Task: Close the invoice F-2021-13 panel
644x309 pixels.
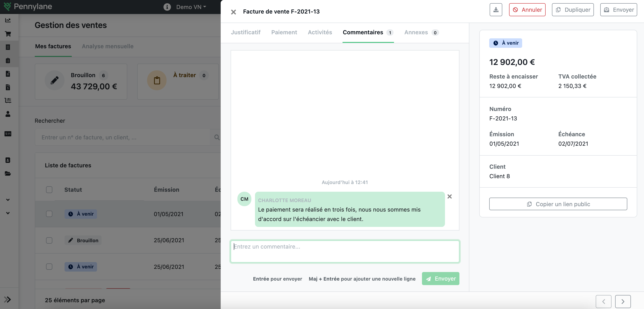Action: (x=233, y=12)
